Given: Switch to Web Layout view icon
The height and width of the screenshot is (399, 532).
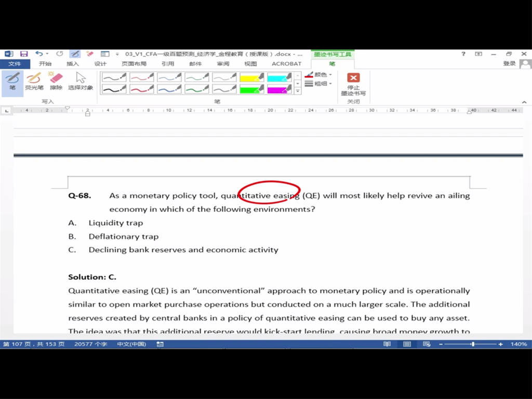Looking at the screenshot, I should tap(427, 344).
